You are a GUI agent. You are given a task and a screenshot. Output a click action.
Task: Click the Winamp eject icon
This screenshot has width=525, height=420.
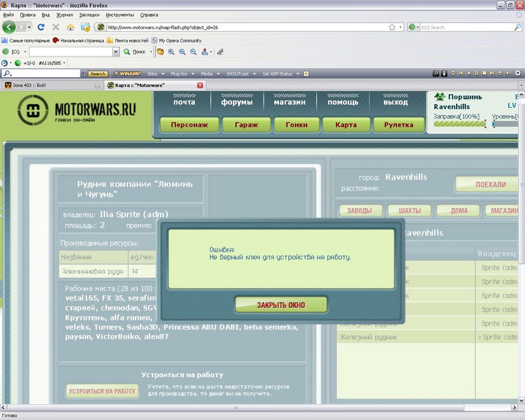click(x=500, y=73)
